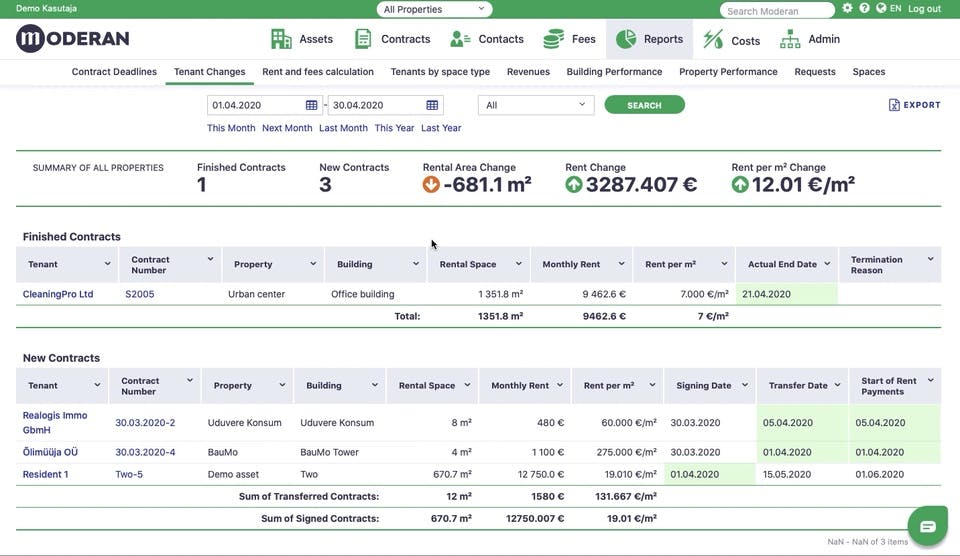
Task: Open settings gear icon
Action: (x=847, y=8)
